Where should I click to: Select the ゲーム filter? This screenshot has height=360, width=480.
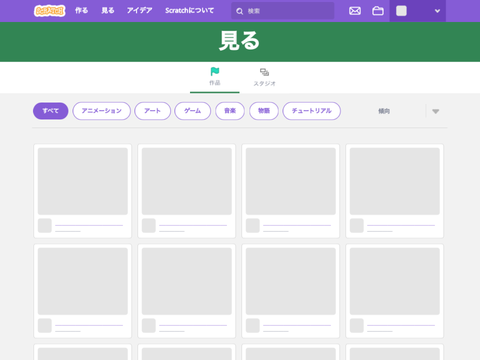coord(193,111)
